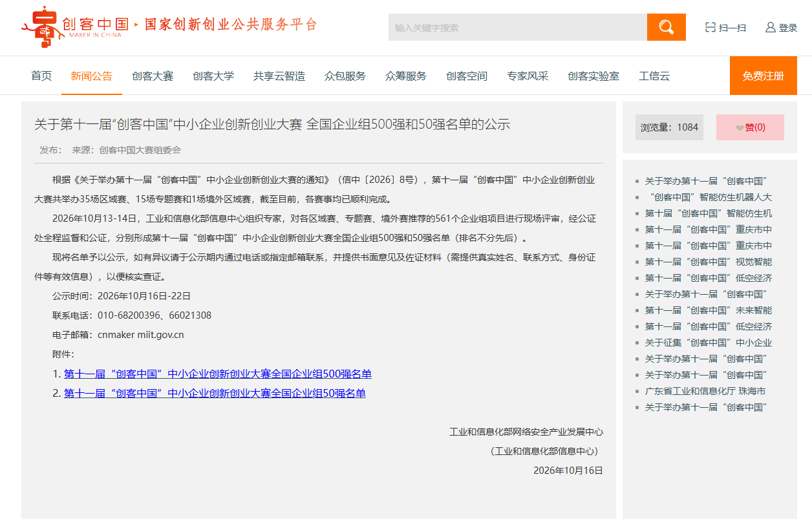This screenshot has width=812, height=530.
Task: Open attachment link for 50强名单
Action: click(x=215, y=393)
